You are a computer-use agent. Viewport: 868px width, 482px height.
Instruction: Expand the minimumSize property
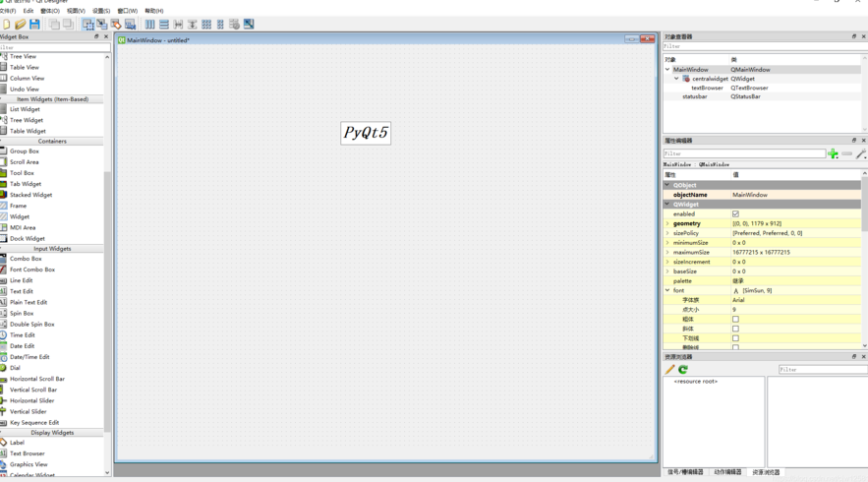(667, 242)
